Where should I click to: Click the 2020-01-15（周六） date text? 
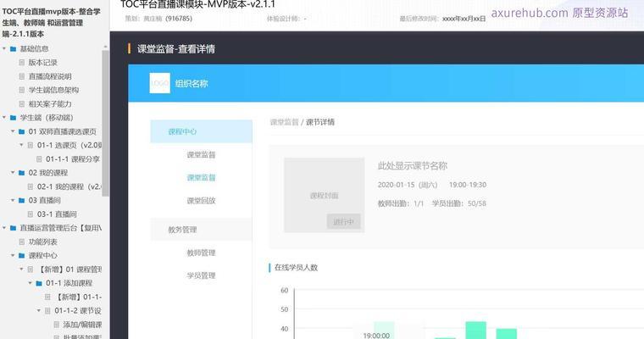point(408,185)
